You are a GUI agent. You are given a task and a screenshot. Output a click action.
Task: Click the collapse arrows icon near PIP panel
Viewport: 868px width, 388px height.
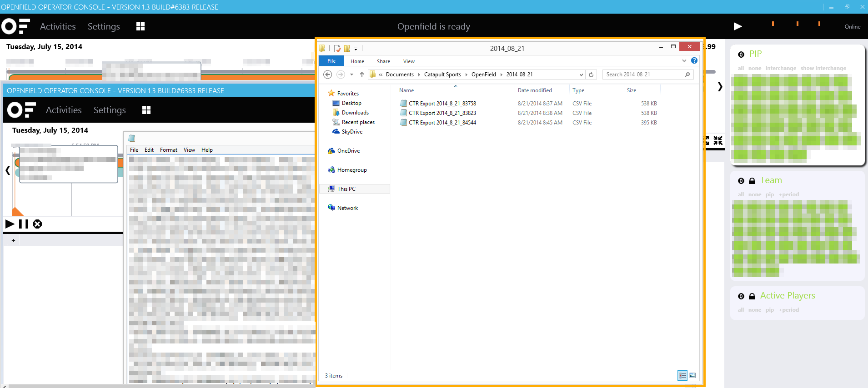pyautogui.click(x=718, y=140)
